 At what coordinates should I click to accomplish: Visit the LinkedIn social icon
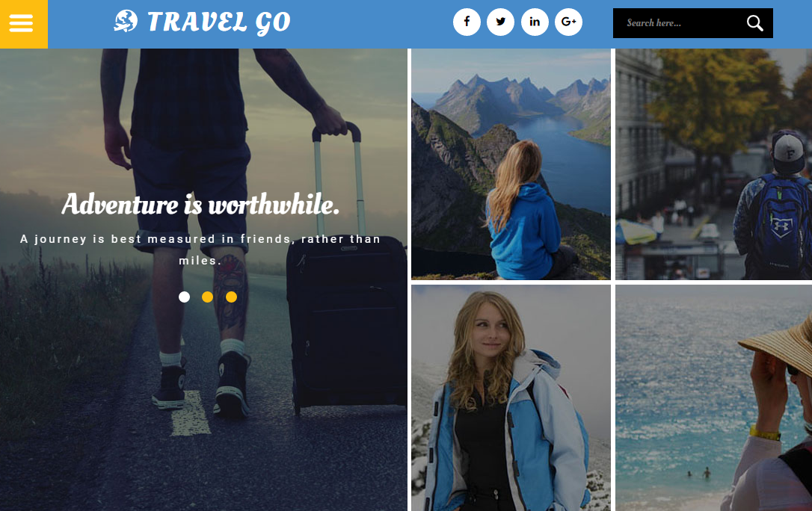tap(535, 22)
